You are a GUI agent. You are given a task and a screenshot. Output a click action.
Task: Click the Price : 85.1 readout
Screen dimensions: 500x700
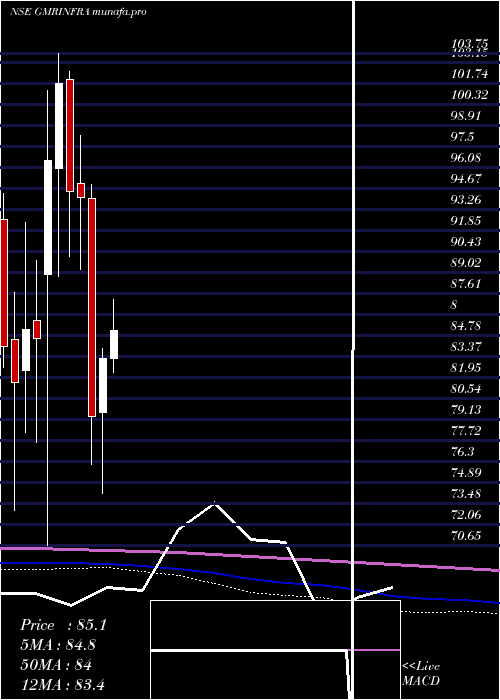coord(63,625)
